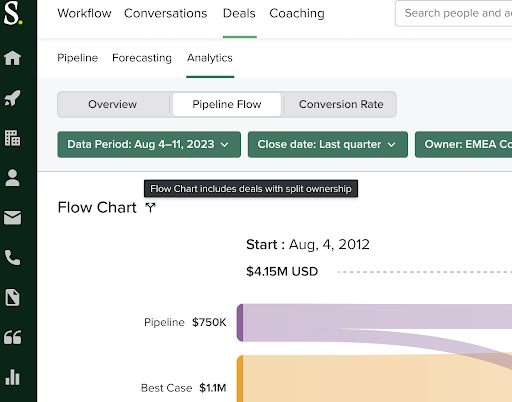This screenshot has height=402, width=512.
Task: Switch to Conversion Rate segment
Action: [x=341, y=104]
